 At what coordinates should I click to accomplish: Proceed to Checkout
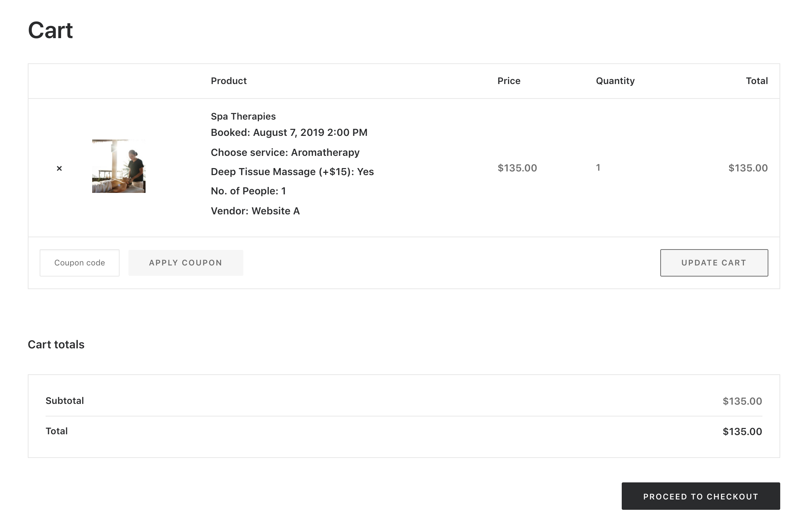[x=700, y=496]
